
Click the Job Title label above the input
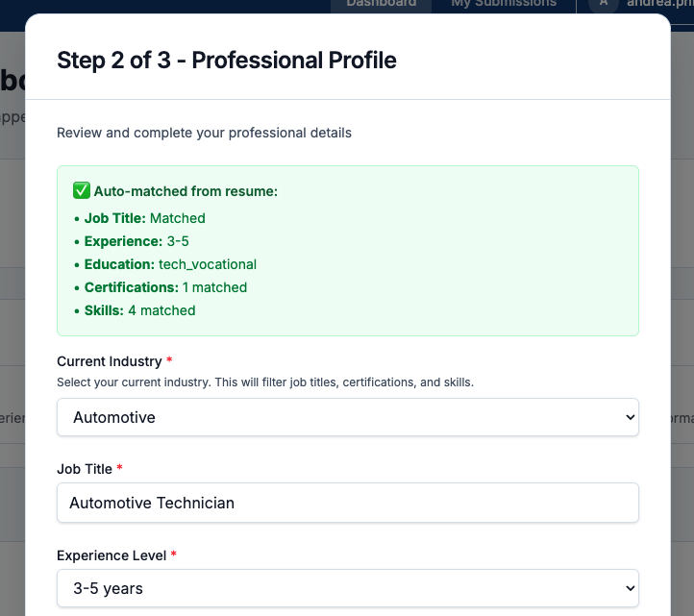(85, 468)
